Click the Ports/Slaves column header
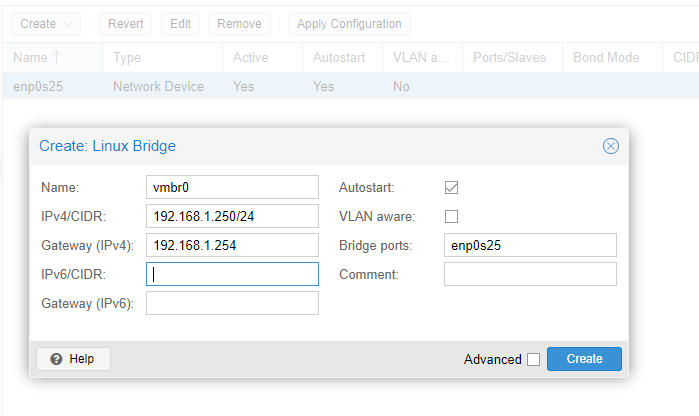 tap(512, 58)
